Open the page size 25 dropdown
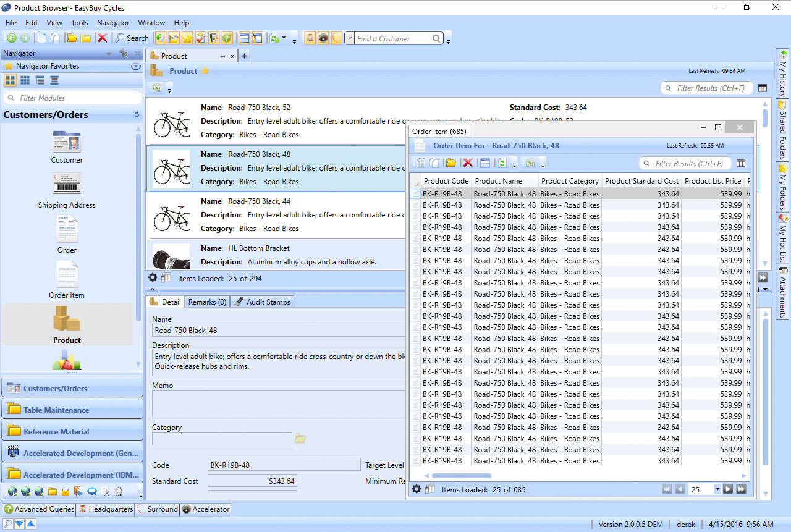 (717, 489)
